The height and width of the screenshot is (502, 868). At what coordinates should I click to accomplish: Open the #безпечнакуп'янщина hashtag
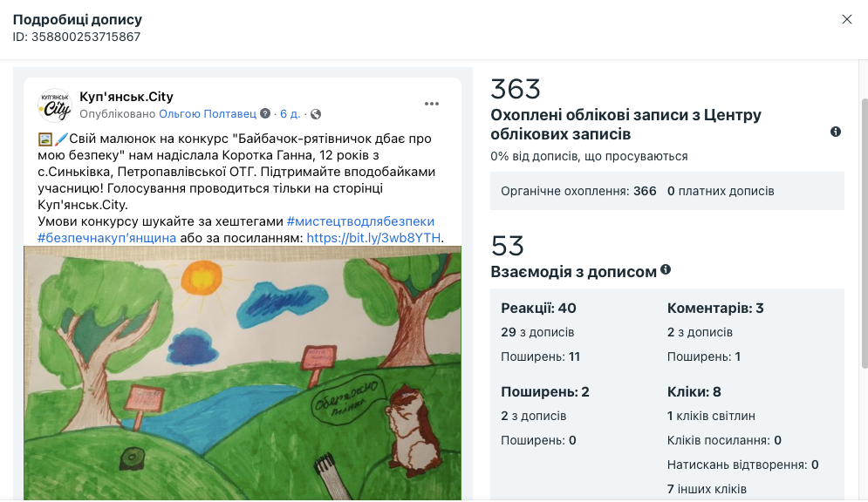(106, 238)
